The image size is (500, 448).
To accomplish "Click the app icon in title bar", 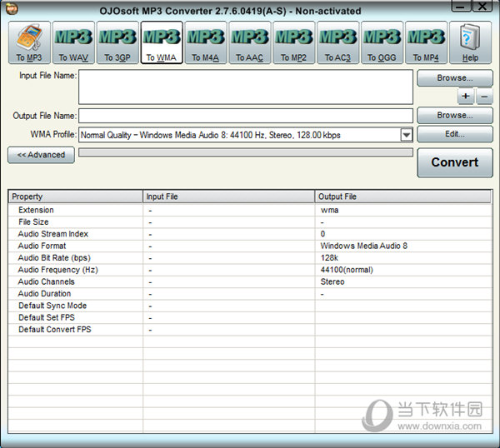I will tap(12, 8).
